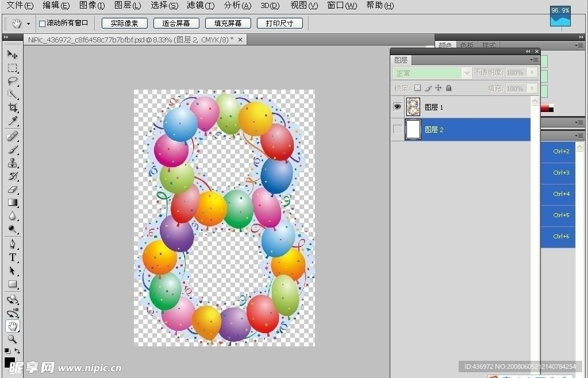Show 图层 2 via its visibility box

tap(398, 130)
